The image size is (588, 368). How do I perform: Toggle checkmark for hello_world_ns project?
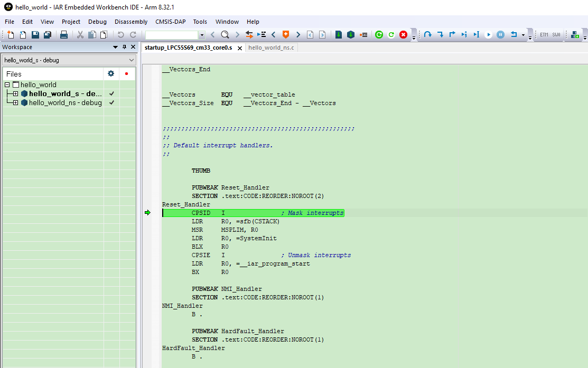click(x=111, y=103)
